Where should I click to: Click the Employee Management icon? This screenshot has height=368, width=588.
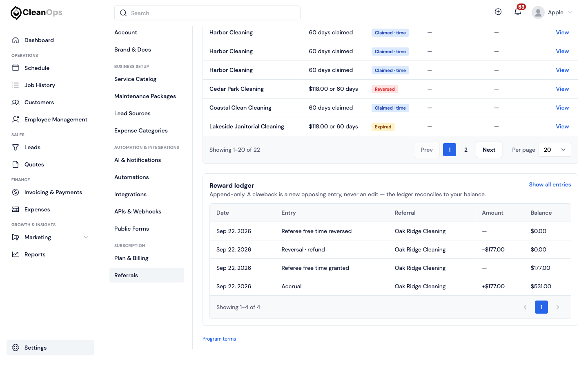point(16,119)
